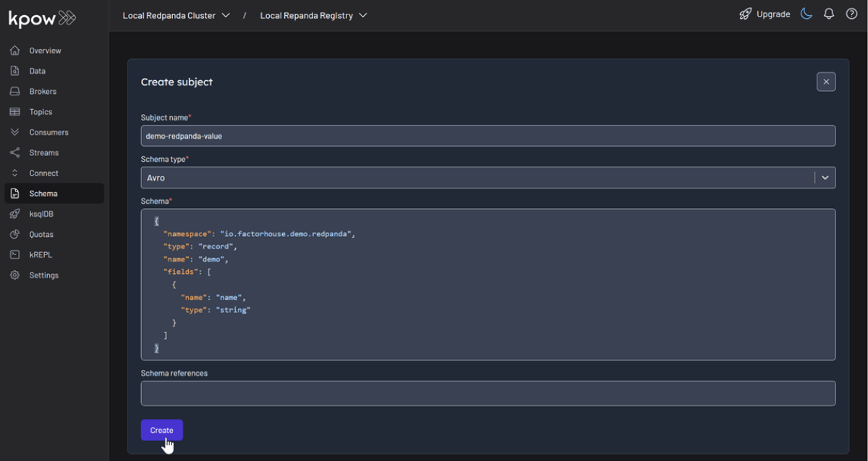868x461 pixels.
Task: Open the Local Redpanda Cluster dropdown
Action: [176, 14]
